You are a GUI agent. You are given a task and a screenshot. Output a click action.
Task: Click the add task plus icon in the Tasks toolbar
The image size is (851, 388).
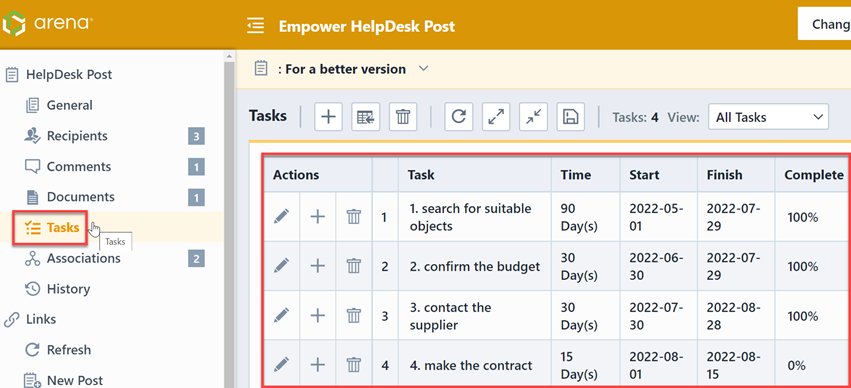click(x=328, y=117)
